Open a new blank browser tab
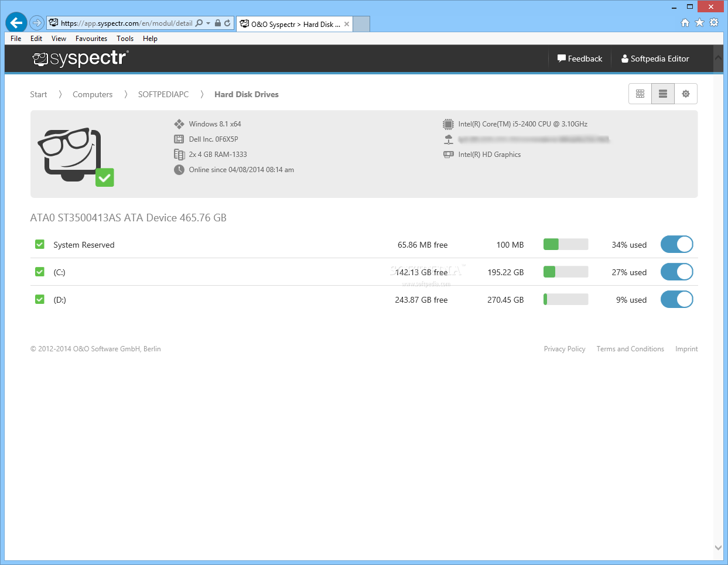This screenshot has height=565, width=728. [361, 24]
